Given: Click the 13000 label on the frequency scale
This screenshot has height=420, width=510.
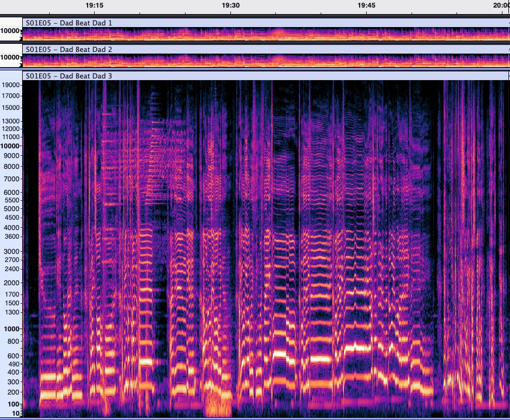Looking at the screenshot, I should point(11,121).
